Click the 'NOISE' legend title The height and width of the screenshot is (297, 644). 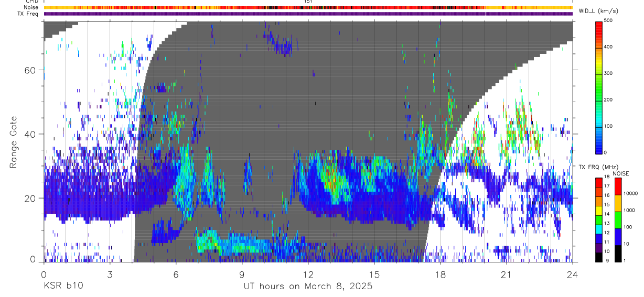621,173
